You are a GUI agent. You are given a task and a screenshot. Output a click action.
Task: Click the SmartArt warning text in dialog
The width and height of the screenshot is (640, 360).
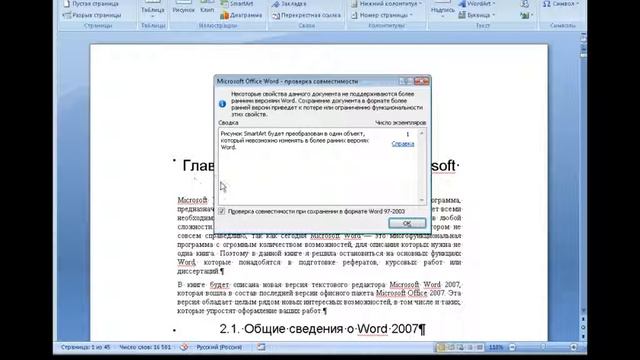[x=295, y=140]
